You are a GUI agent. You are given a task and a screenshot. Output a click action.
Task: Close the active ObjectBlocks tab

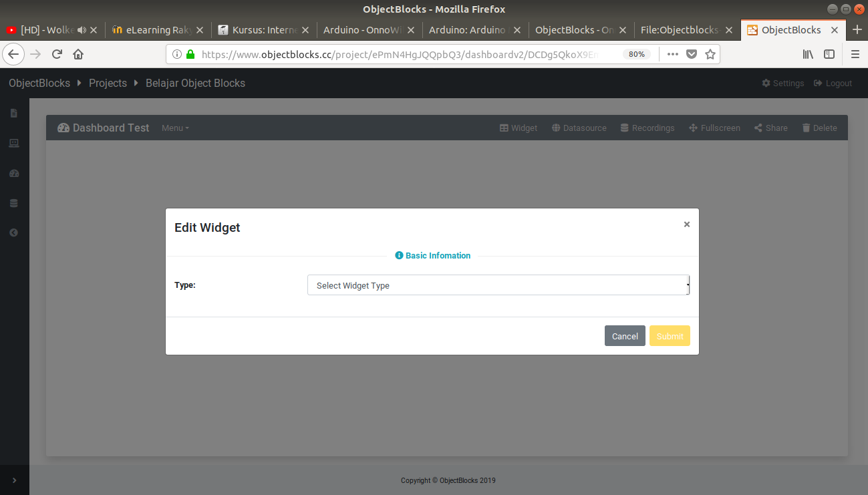click(835, 30)
